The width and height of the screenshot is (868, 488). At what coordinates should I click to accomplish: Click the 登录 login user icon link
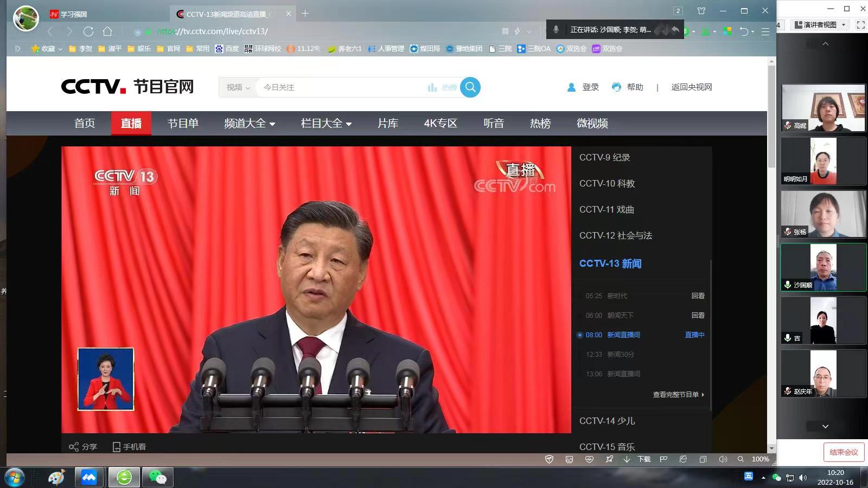click(583, 87)
